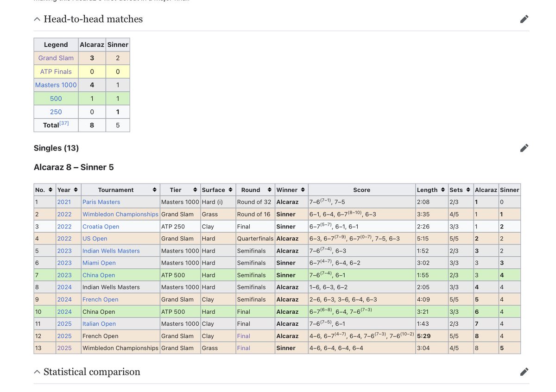556x392 pixels.
Task: Open the Final link for 2025 French Open
Action: pyautogui.click(x=243, y=336)
